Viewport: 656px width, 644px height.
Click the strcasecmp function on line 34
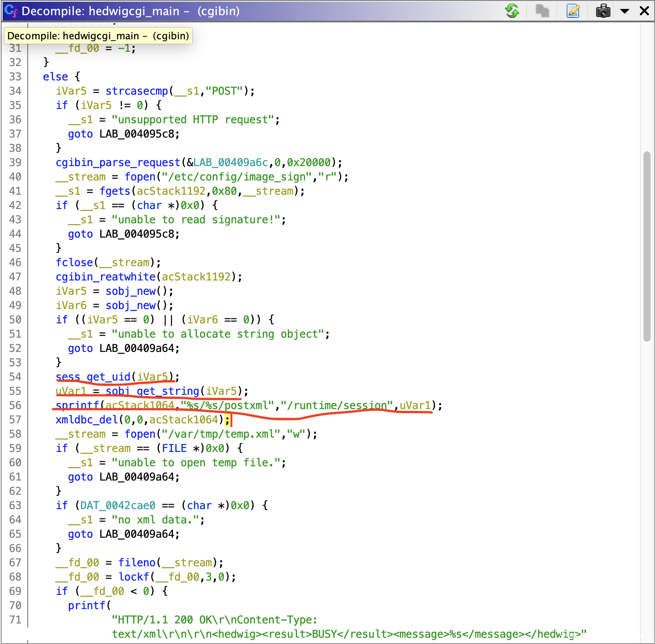point(137,91)
